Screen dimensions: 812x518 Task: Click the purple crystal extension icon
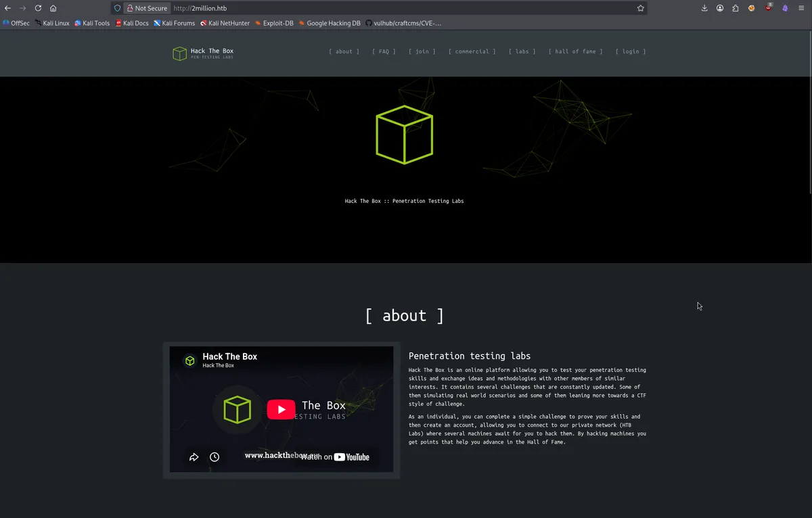click(785, 8)
